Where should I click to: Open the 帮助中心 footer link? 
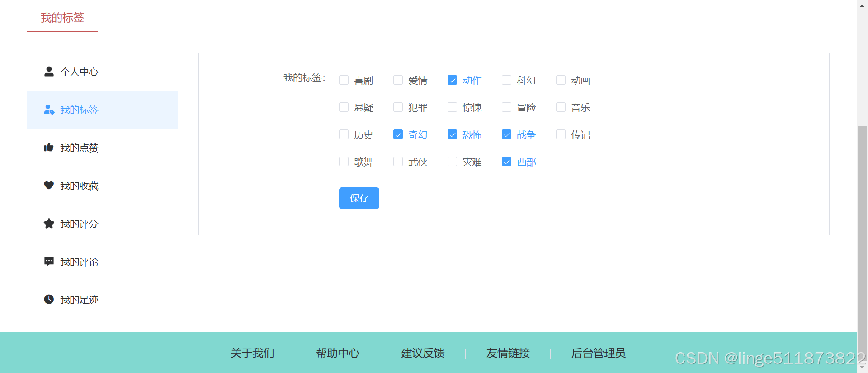338,353
